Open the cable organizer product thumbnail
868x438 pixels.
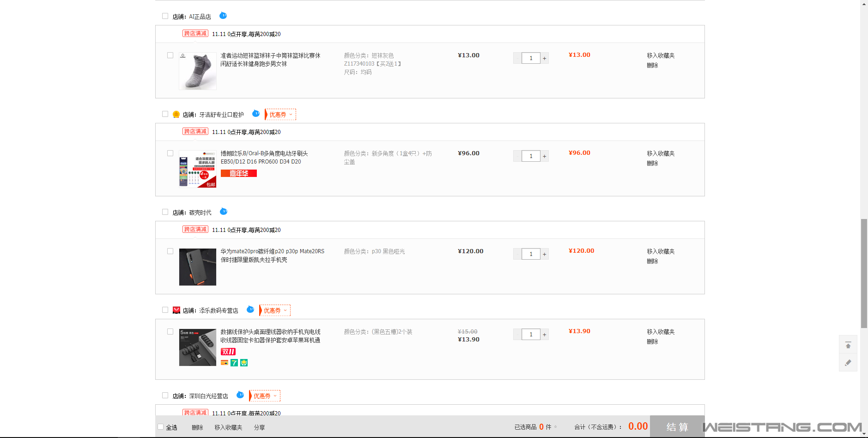click(198, 347)
